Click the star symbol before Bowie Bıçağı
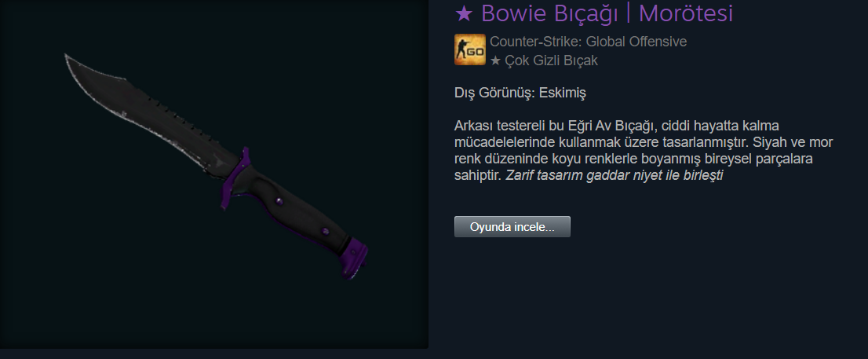 tap(463, 14)
